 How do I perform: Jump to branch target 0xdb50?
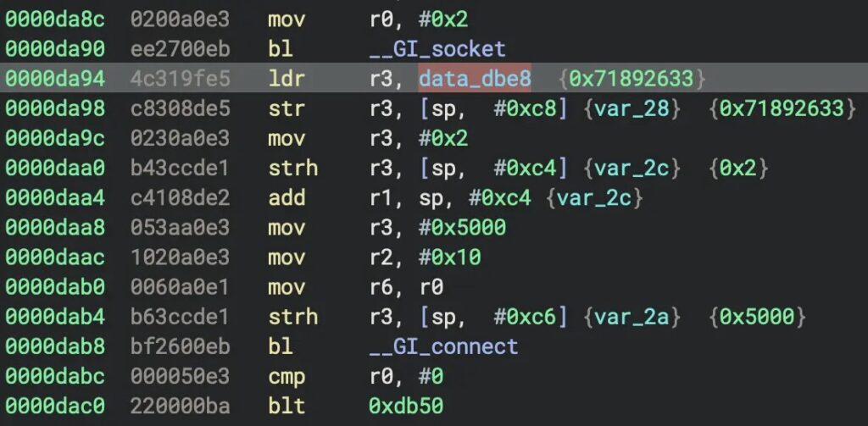tap(405, 406)
